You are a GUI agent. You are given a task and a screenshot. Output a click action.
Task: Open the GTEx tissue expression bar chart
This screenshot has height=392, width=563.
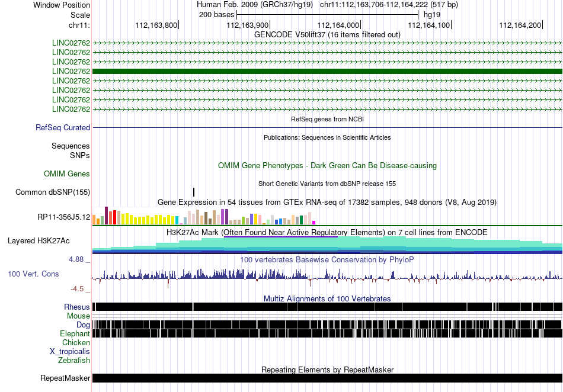[204, 216]
